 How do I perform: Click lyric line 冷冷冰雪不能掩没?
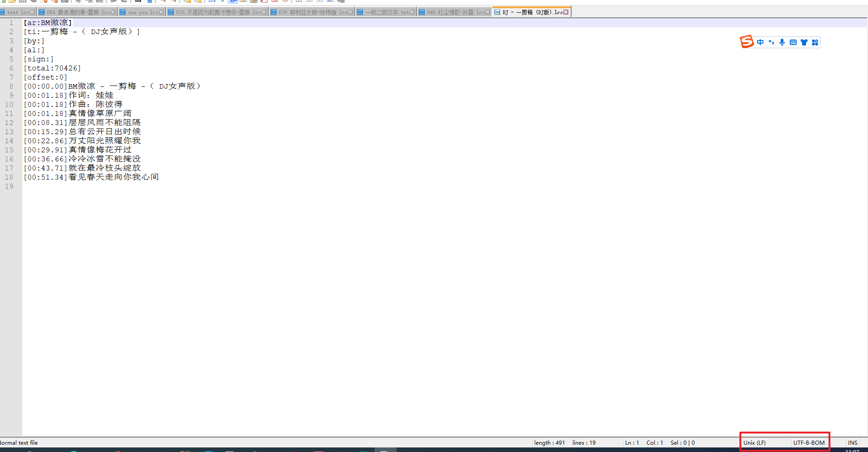point(105,159)
